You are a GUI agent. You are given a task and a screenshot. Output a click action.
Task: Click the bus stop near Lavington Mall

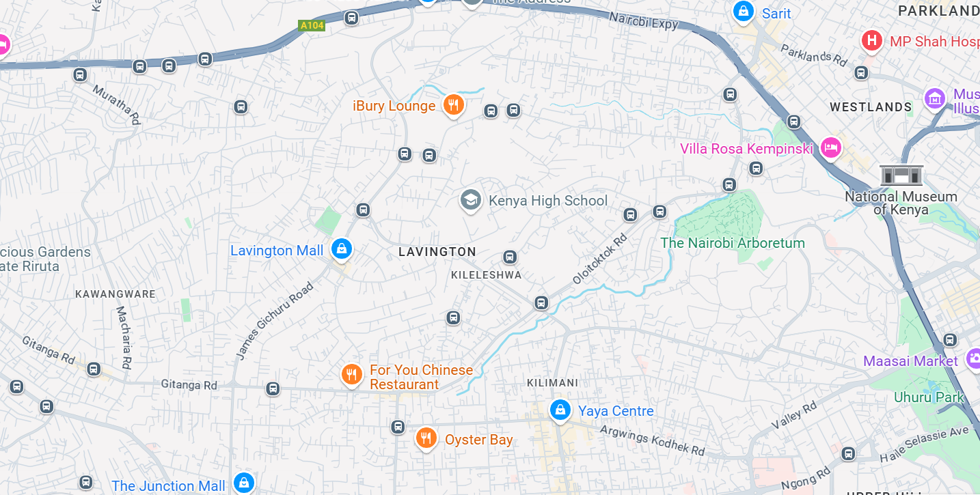(364, 210)
